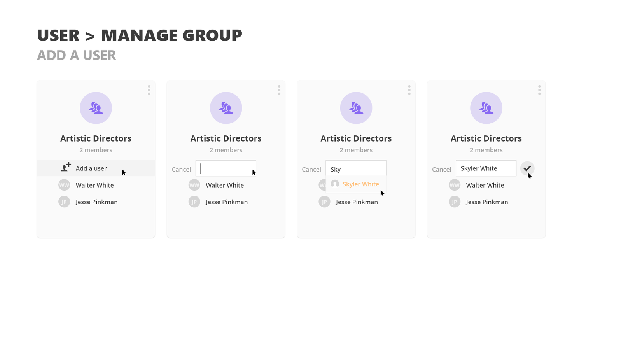Cancel adding user on the fourth card

(441, 170)
